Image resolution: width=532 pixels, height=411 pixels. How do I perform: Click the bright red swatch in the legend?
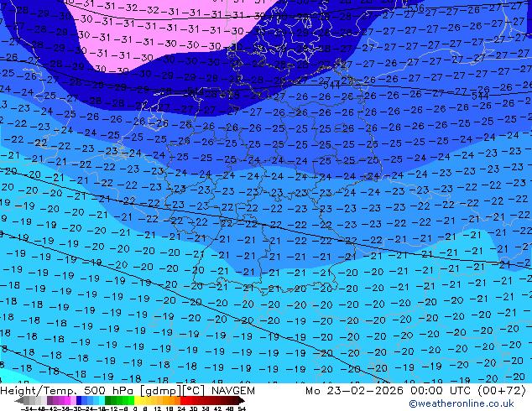pyautogui.click(x=183, y=400)
